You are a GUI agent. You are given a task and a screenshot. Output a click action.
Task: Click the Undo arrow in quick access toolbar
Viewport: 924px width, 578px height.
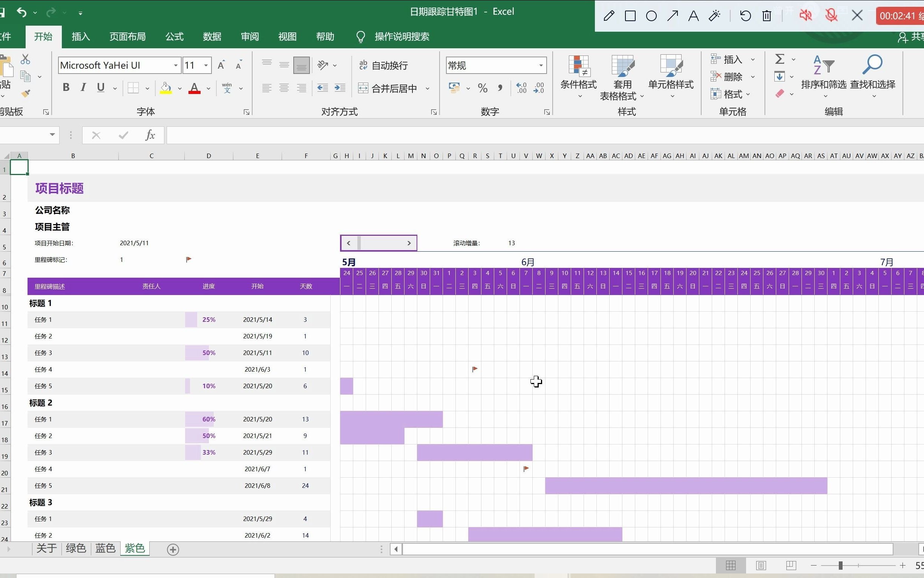tap(21, 12)
